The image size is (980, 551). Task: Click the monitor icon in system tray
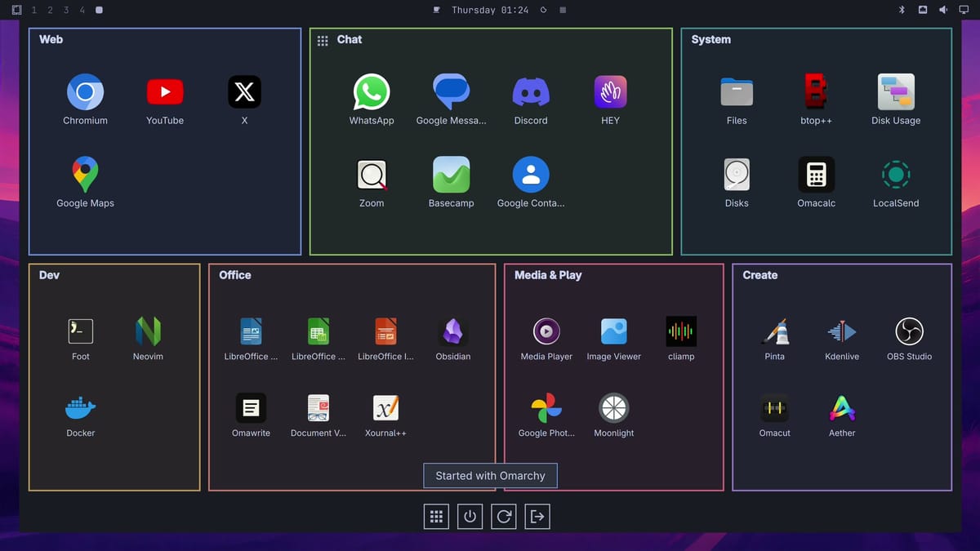tap(964, 10)
